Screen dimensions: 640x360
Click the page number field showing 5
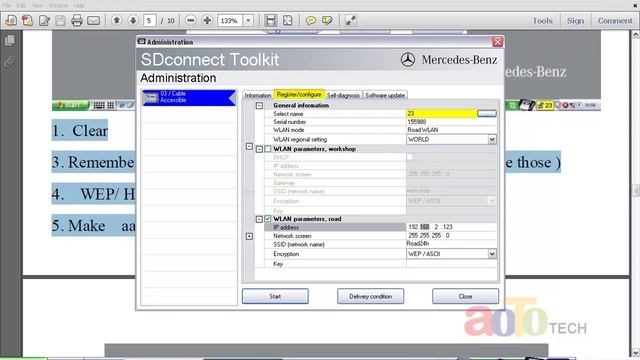pos(149,20)
